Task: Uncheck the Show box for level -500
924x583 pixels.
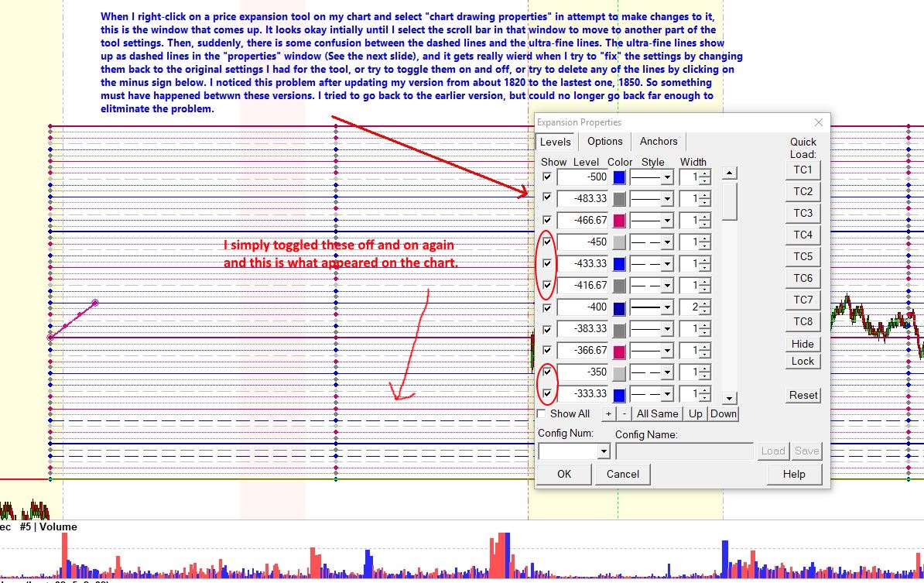Action: [547, 177]
